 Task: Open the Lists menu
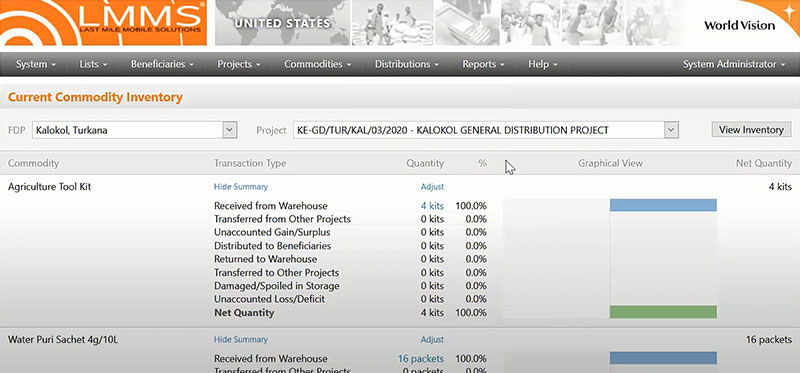point(93,64)
